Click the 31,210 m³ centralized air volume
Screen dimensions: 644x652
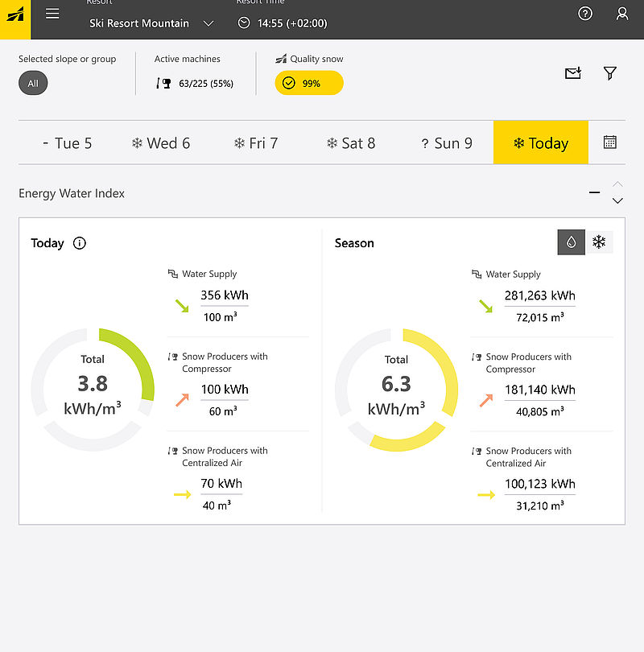click(540, 506)
